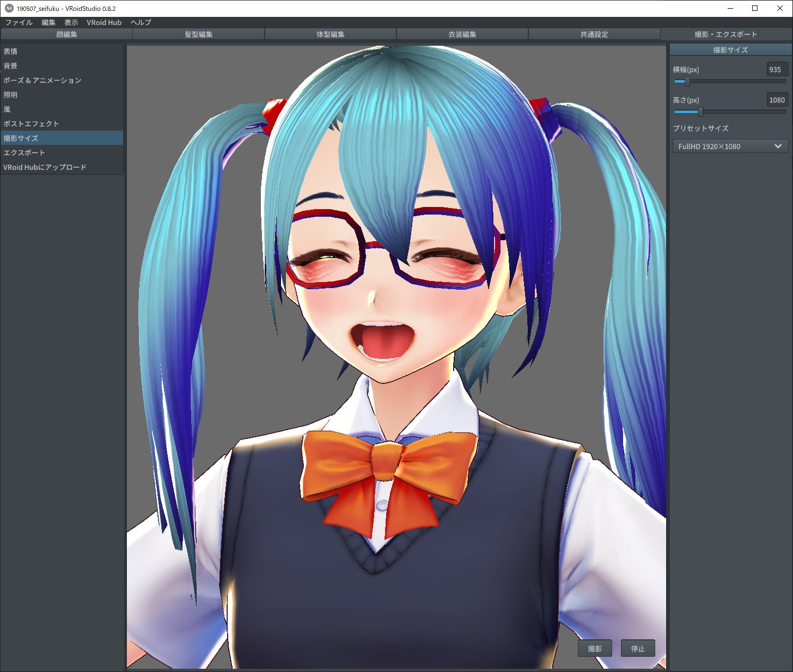The height and width of the screenshot is (672, 793).
Task: Open the ファイル menu
Action: pyautogui.click(x=19, y=22)
